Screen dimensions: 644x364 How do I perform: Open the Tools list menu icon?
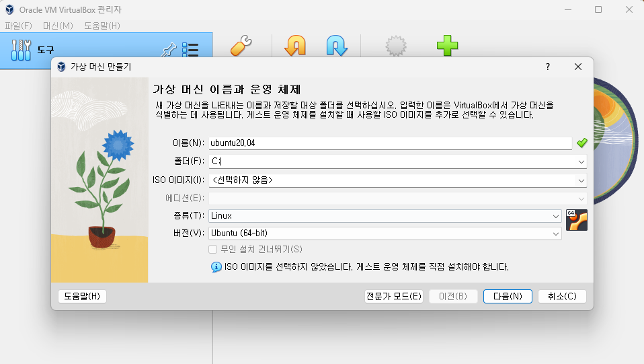click(x=190, y=50)
